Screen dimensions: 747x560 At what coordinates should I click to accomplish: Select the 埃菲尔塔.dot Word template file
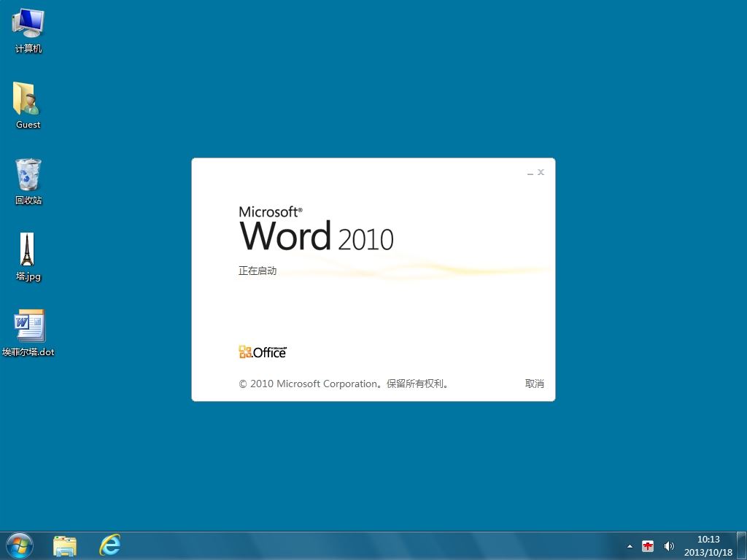(28, 332)
